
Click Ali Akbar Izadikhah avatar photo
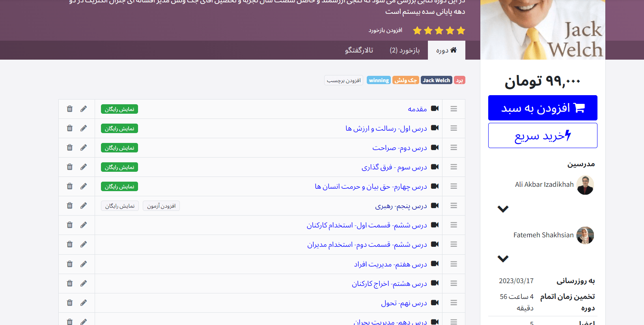585,185
